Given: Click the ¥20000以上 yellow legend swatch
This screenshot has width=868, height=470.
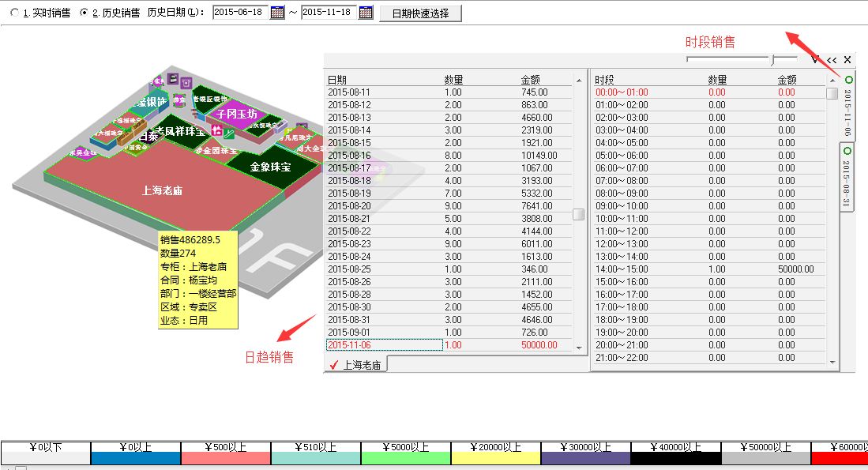Looking at the screenshot, I should coord(496,458).
